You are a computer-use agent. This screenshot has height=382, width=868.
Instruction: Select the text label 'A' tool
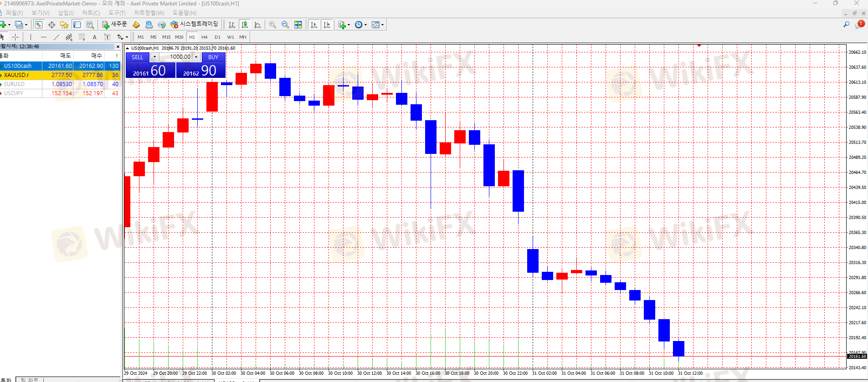pos(94,37)
